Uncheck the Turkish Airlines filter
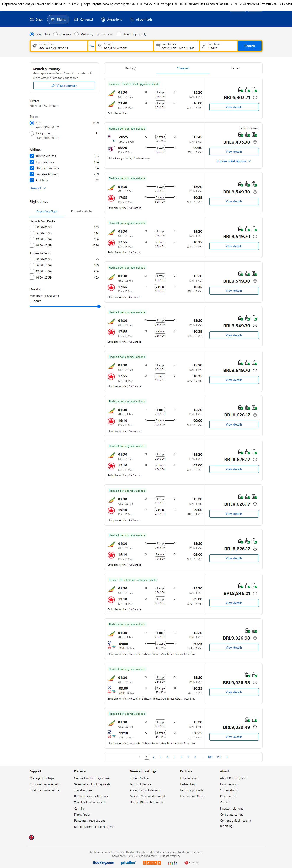The image size is (292, 868). (32, 156)
